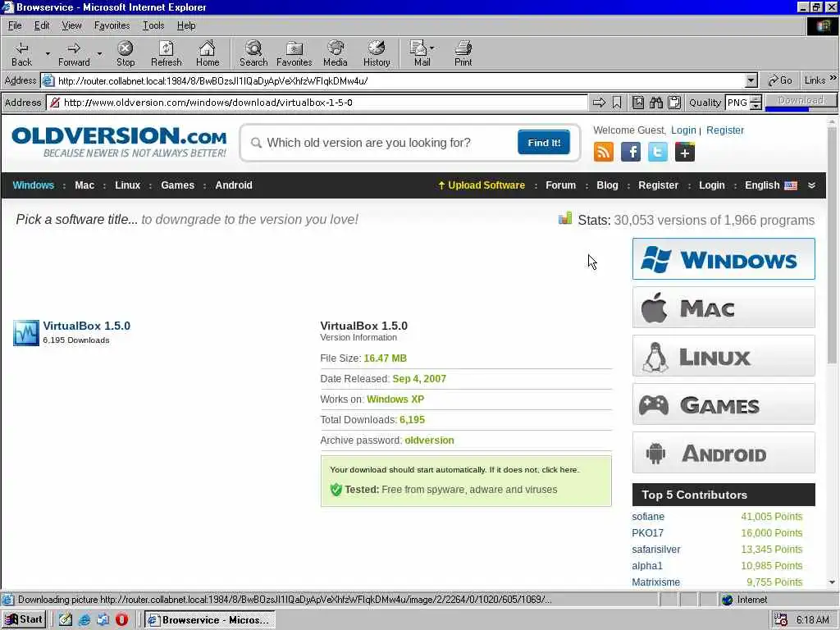Click the page vertical scrollbar thumb

tap(832, 246)
